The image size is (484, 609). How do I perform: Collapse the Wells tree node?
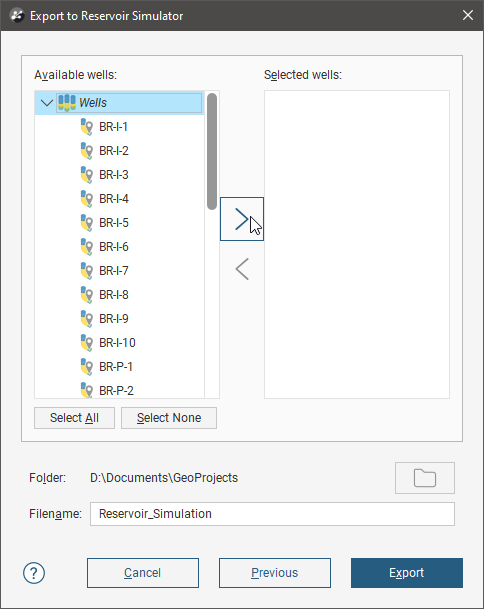47,103
